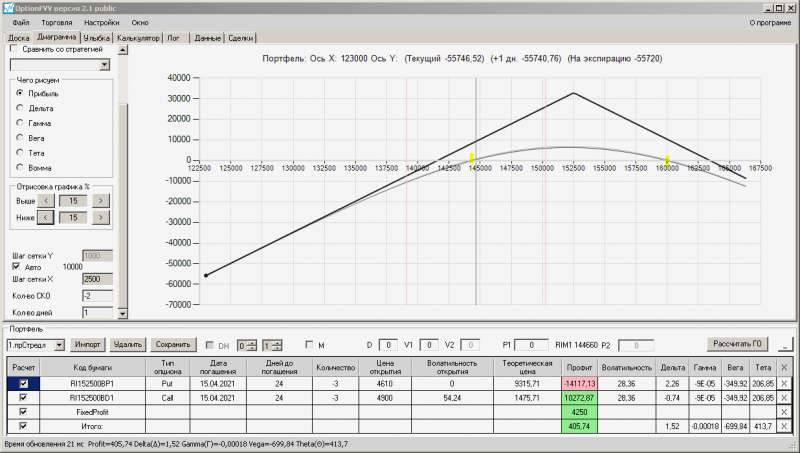Delete the RI152500BP1 Put row with X

point(784,384)
